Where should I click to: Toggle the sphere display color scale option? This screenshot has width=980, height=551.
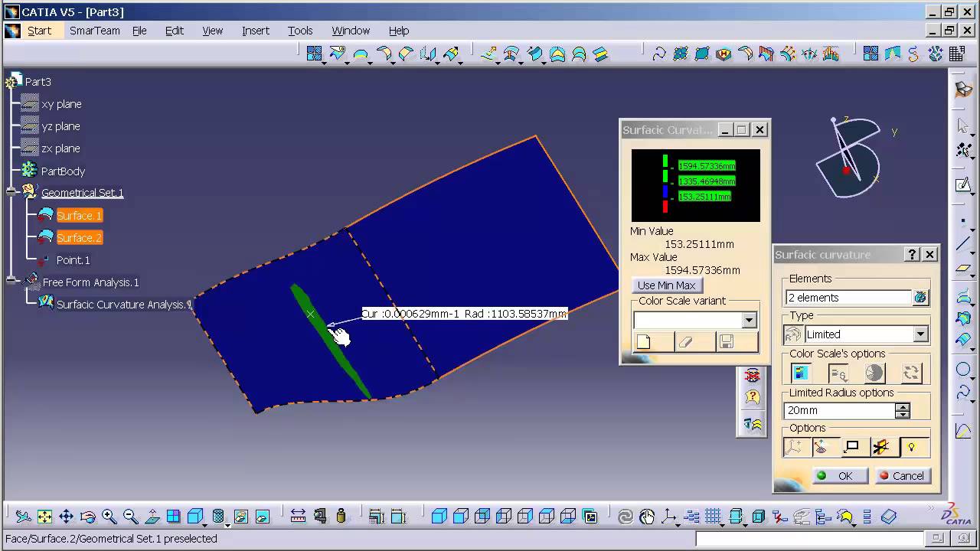click(x=874, y=373)
